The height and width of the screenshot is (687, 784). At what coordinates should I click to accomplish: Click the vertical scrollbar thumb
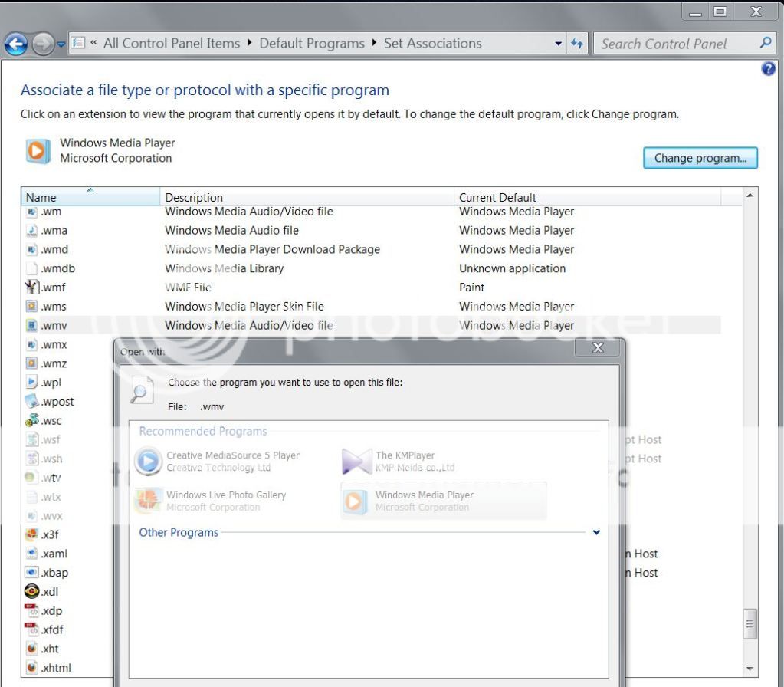(x=750, y=624)
